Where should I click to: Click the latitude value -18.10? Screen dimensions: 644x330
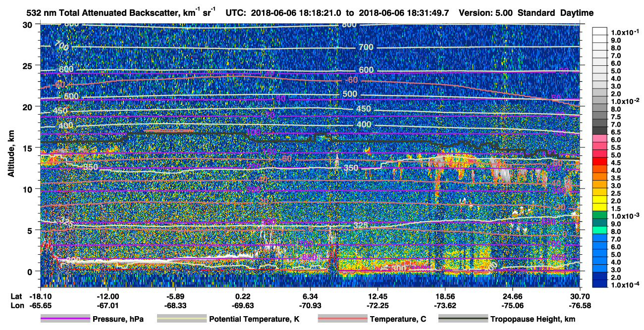(x=41, y=296)
